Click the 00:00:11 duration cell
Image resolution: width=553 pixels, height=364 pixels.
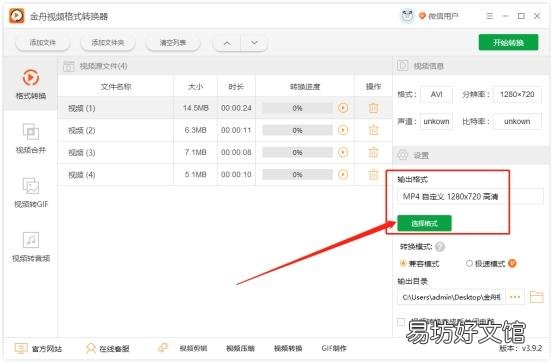tap(236, 130)
